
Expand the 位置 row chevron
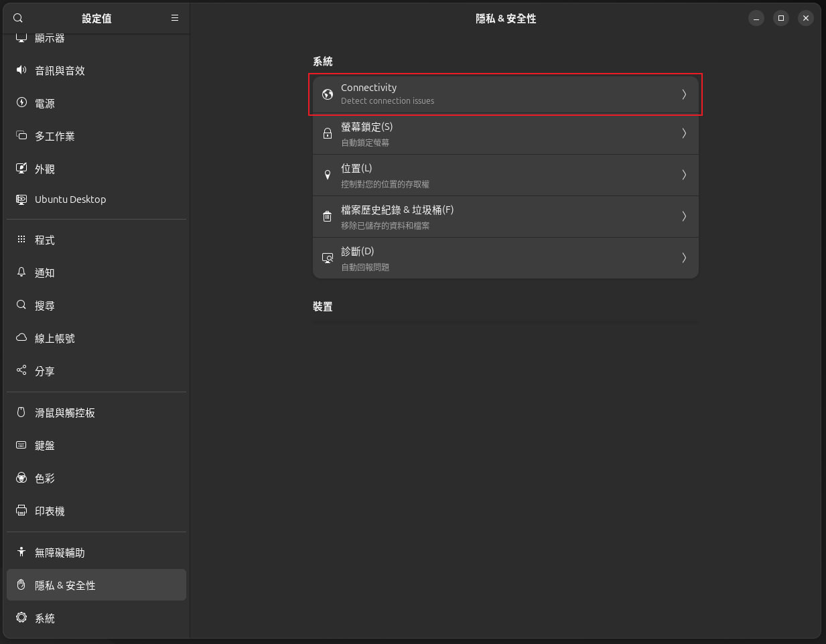tap(684, 175)
